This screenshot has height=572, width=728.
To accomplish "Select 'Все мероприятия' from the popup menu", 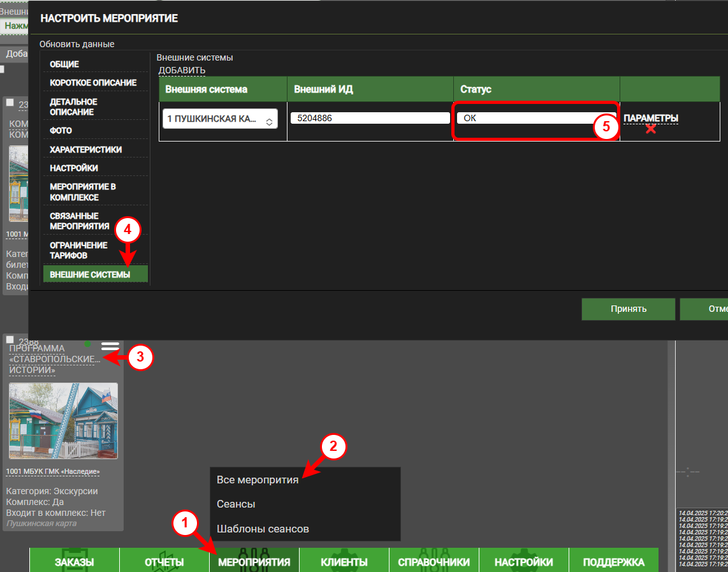I will 258,480.
